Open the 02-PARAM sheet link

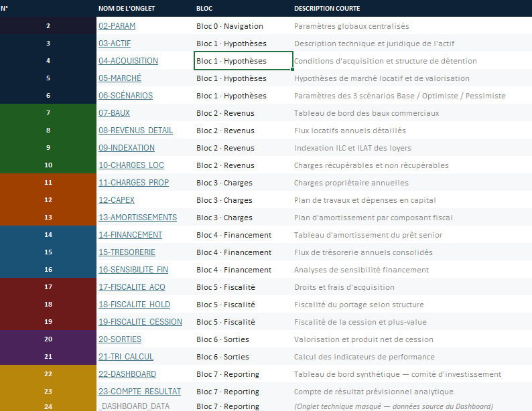pos(117,26)
